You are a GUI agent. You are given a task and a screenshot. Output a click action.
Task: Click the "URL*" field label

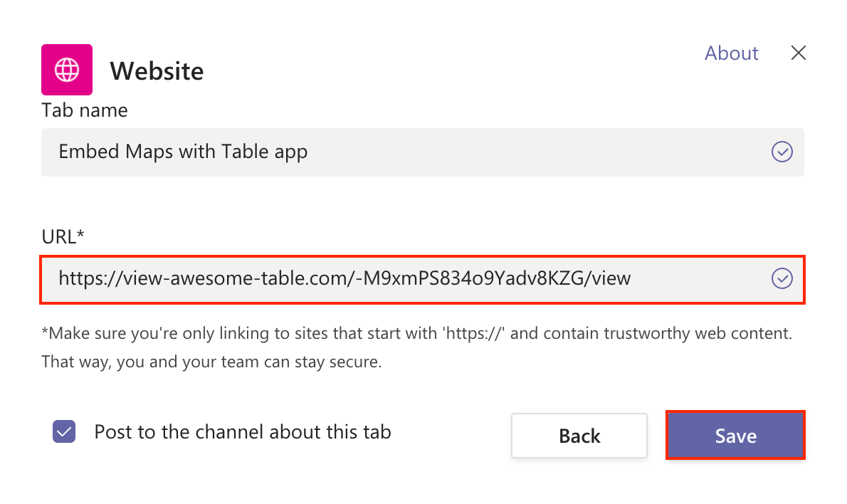63,236
